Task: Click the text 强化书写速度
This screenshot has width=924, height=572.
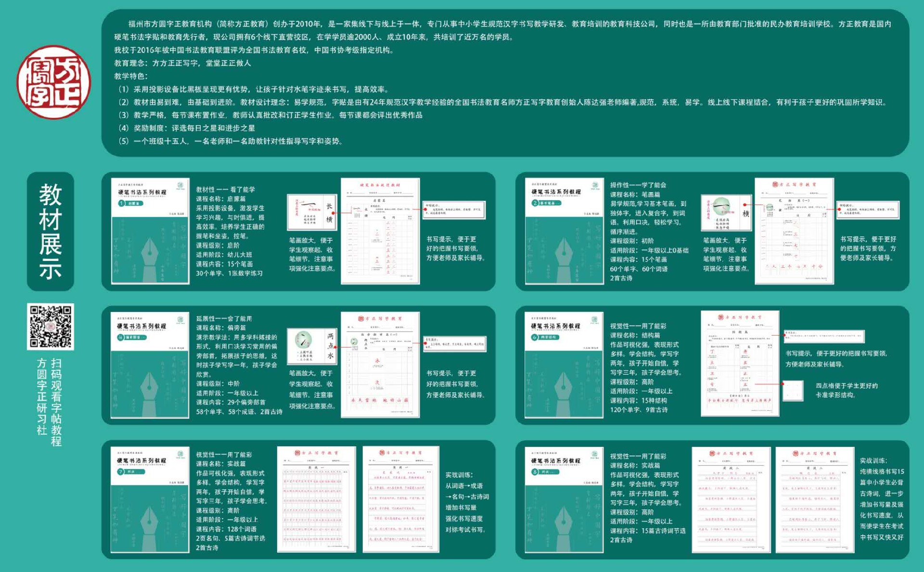Action: [x=464, y=519]
